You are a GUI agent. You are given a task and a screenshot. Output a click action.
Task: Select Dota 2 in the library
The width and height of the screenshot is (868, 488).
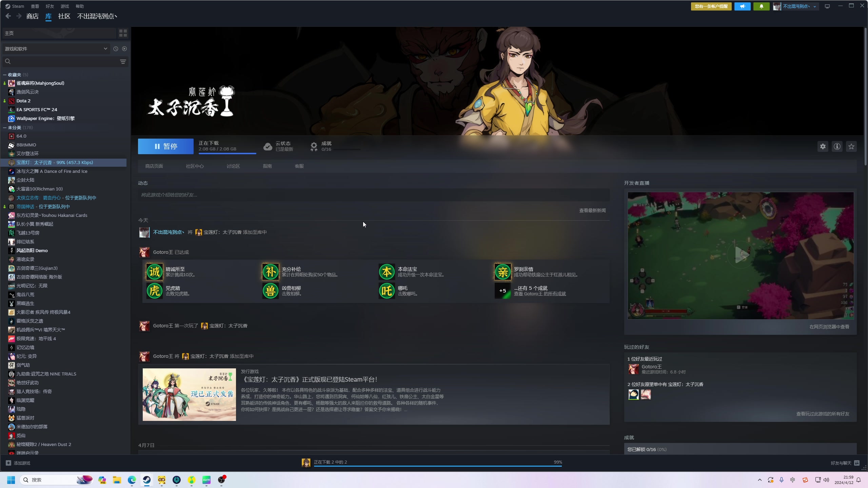(23, 101)
